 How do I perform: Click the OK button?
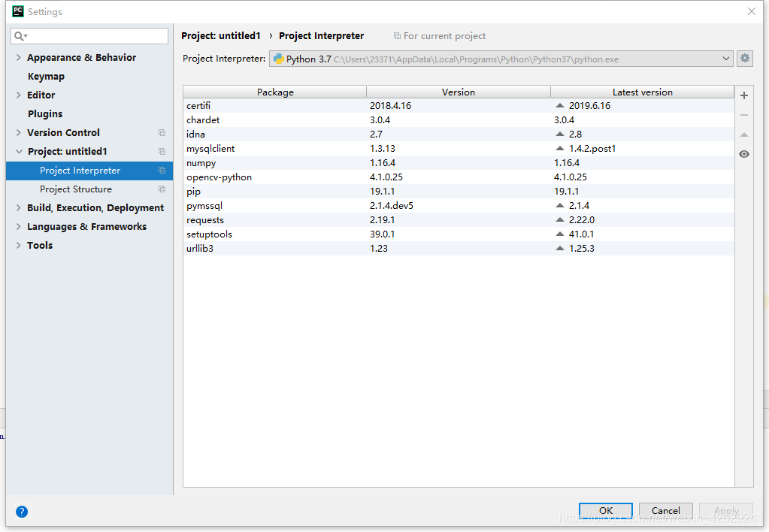606,510
